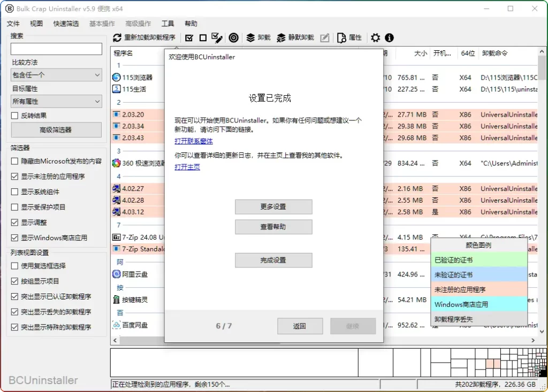Open the 文件 menu
The image size is (548, 392).
(13, 24)
